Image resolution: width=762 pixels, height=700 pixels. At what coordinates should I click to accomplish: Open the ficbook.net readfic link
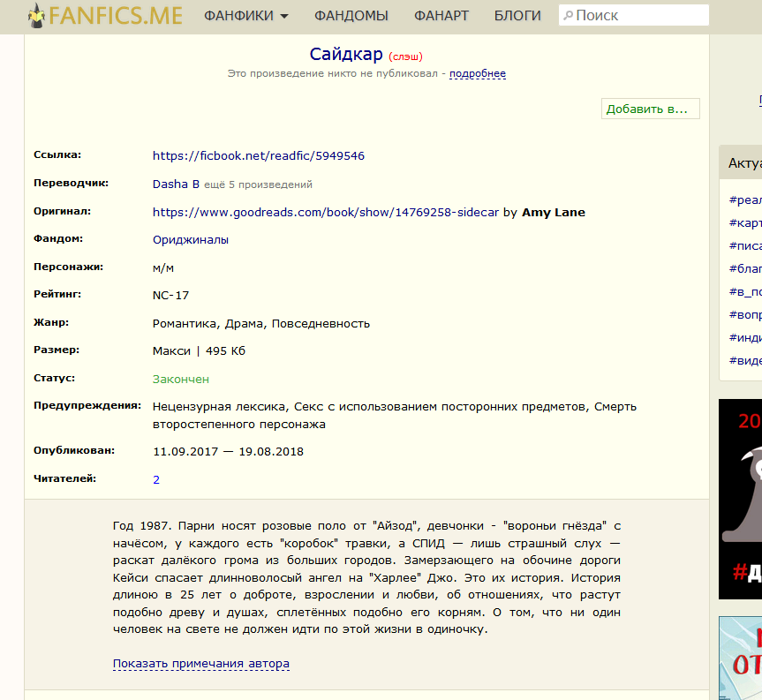(259, 156)
